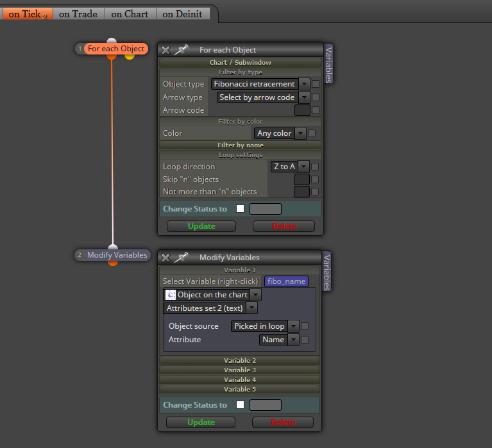The height and width of the screenshot is (448, 492).
Task: Open the Loop direction dropdown
Action: [290, 167]
